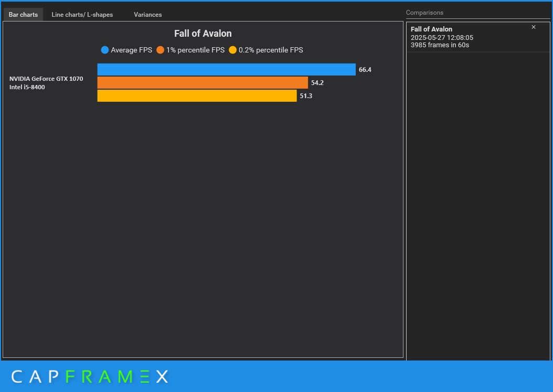
Task: Click the 54.2 value label
Action: (x=317, y=82)
